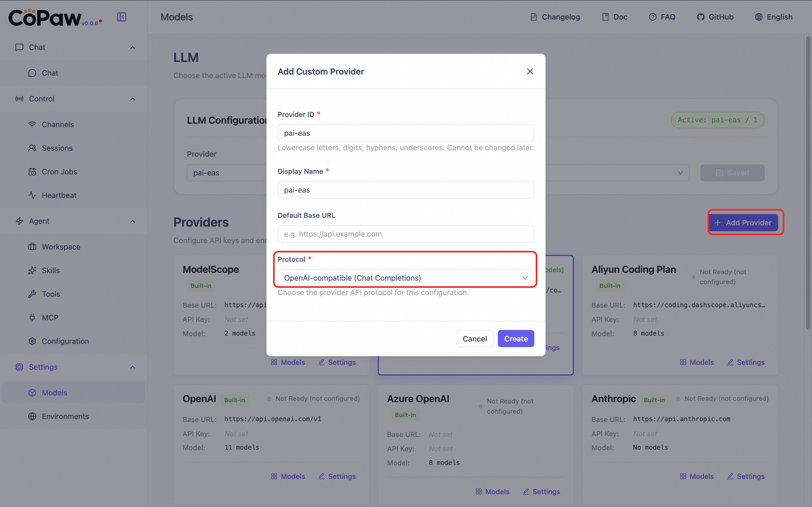The image size is (812, 507).
Task: Click the Create button
Action: 515,339
